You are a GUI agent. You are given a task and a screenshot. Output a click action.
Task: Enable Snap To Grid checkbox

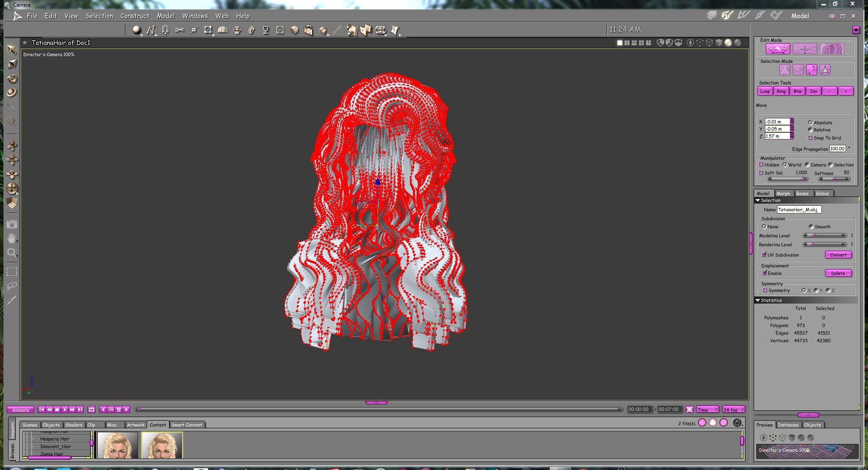point(810,138)
